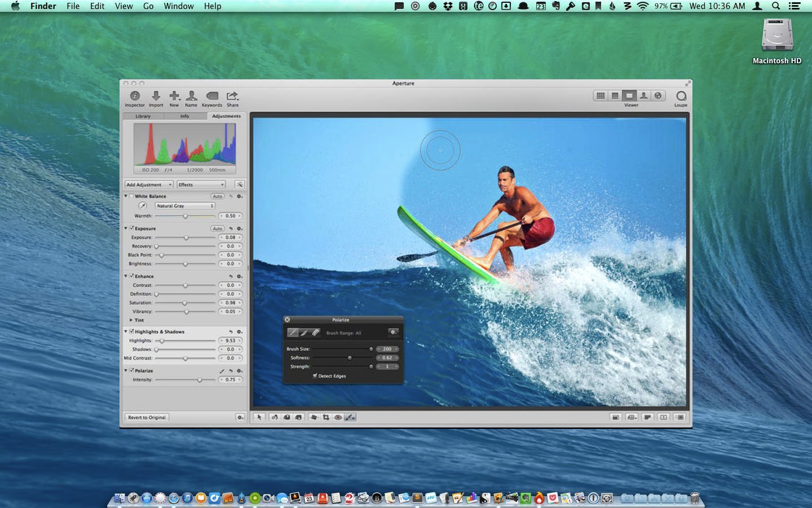812x508 pixels.
Task: Open the File menu
Action: coord(73,6)
